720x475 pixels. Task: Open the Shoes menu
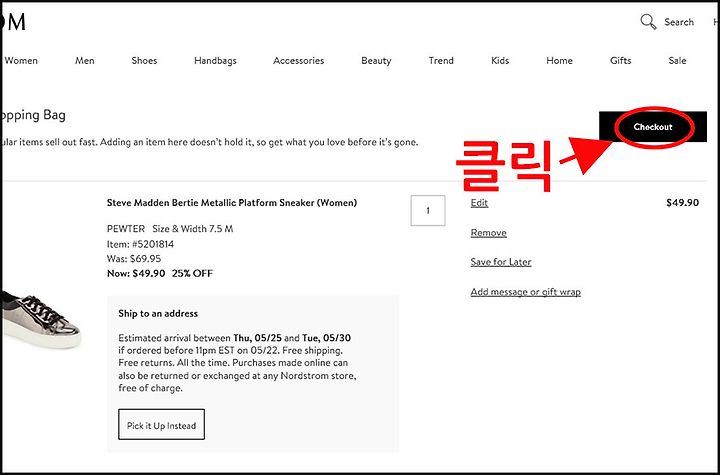144,61
